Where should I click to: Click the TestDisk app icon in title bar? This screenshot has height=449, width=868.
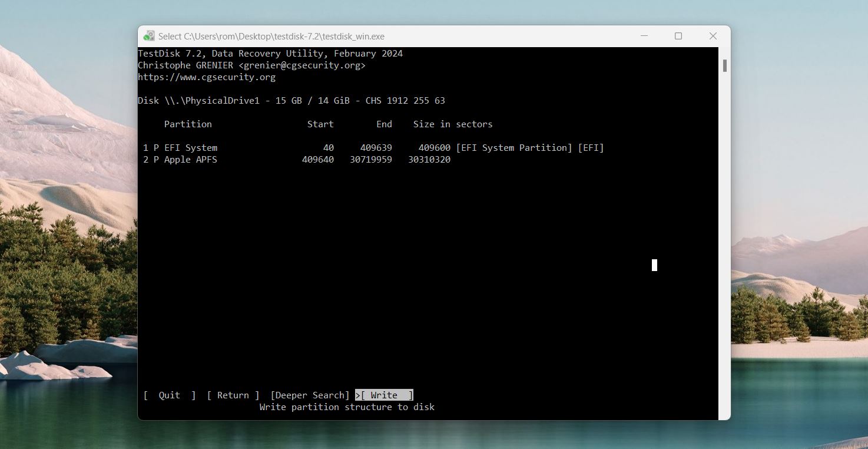pyautogui.click(x=149, y=36)
